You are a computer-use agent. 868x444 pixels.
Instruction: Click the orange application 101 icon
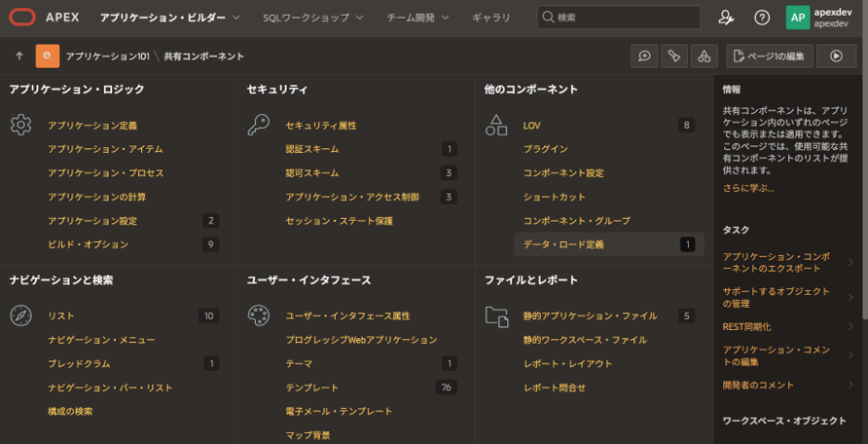click(48, 55)
